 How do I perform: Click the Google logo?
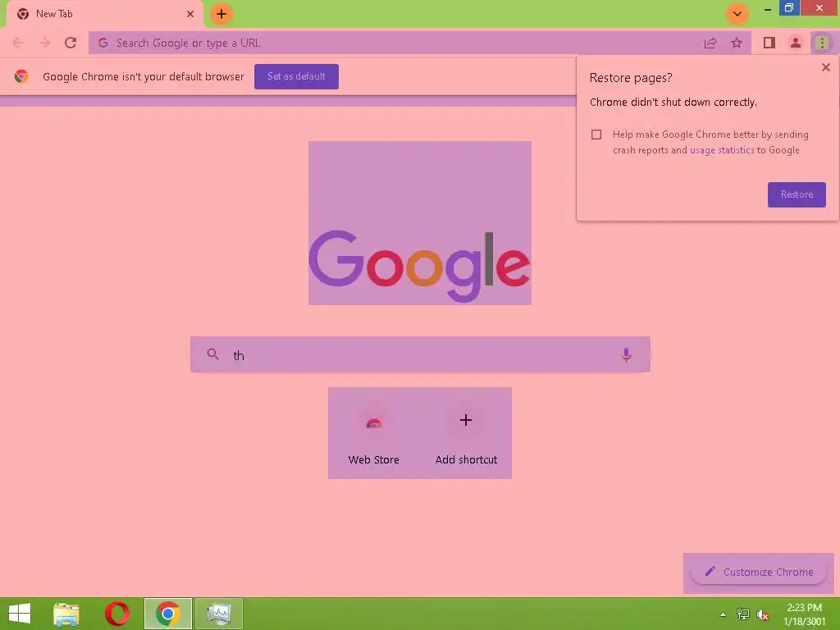click(x=419, y=265)
